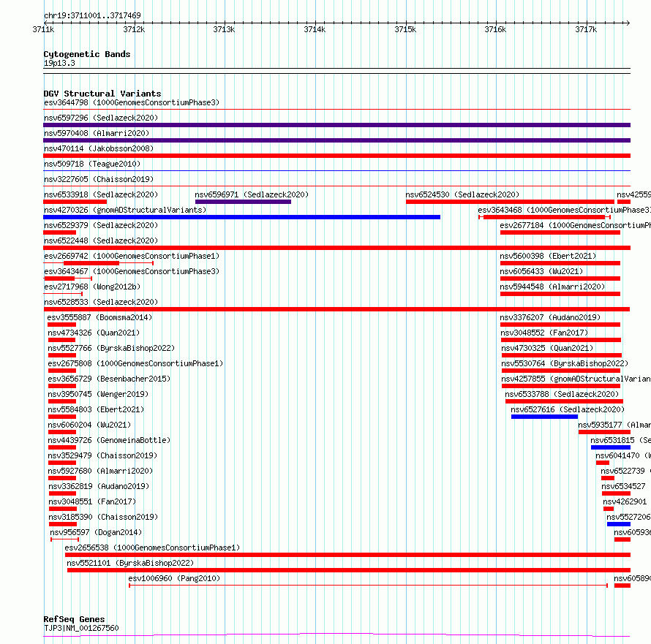Click the esv3643468 variant label

pyautogui.click(x=564, y=210)
